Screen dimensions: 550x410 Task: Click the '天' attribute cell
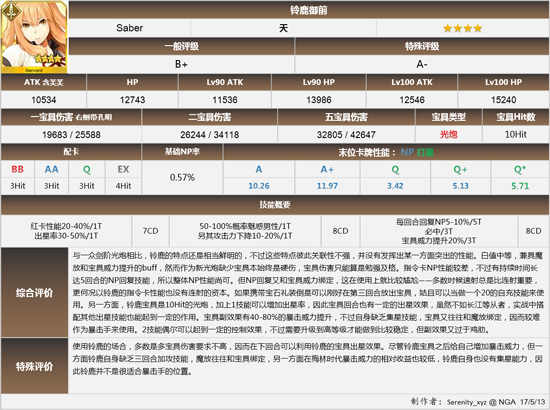[x=283, y=28]
